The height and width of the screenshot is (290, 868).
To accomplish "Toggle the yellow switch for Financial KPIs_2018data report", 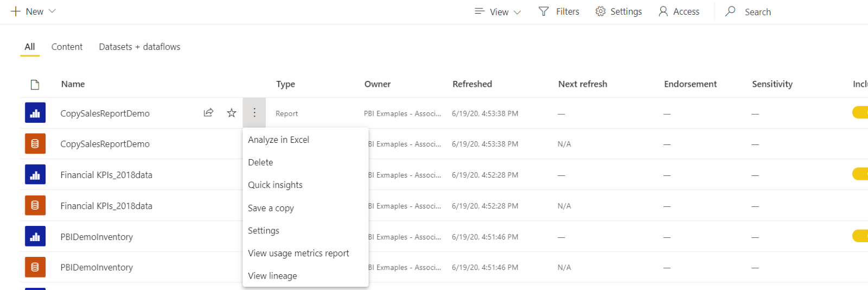I will 860,174.
